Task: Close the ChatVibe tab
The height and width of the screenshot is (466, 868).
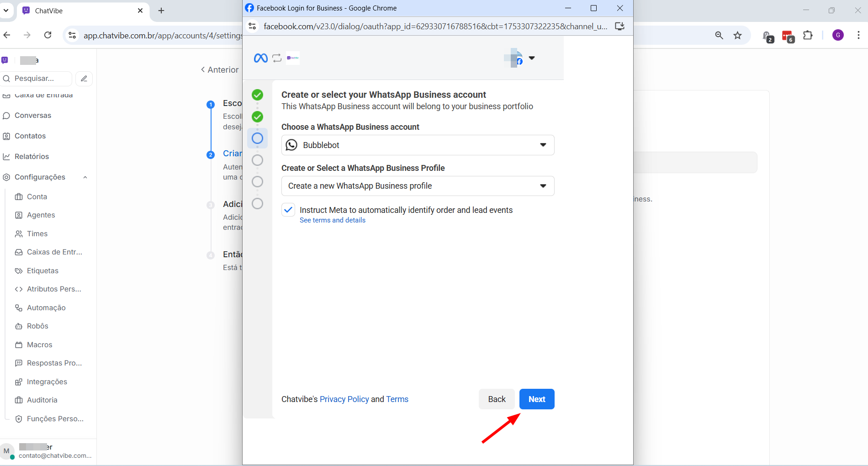Action: [140, 11]
